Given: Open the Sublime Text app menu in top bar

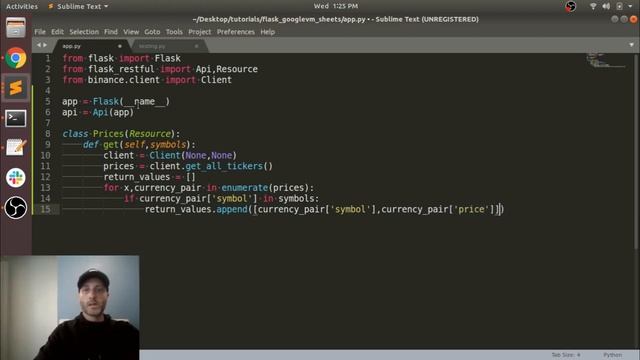Looking at the screenshot, I should pyautogui.click(x=78, y=6).
